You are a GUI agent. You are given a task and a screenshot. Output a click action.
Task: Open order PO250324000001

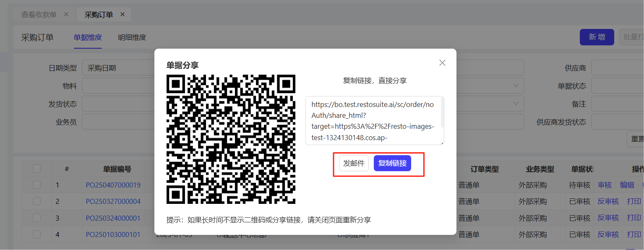click(x=113, y=218)
